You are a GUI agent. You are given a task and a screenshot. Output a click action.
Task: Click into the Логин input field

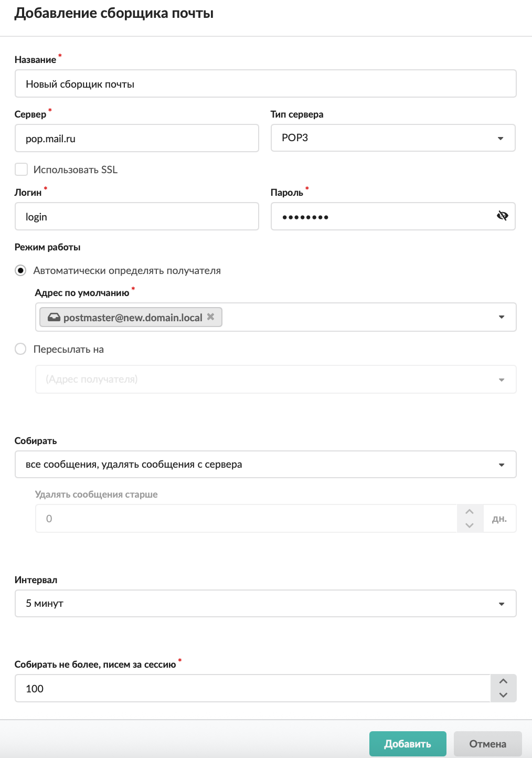[137, 216]
